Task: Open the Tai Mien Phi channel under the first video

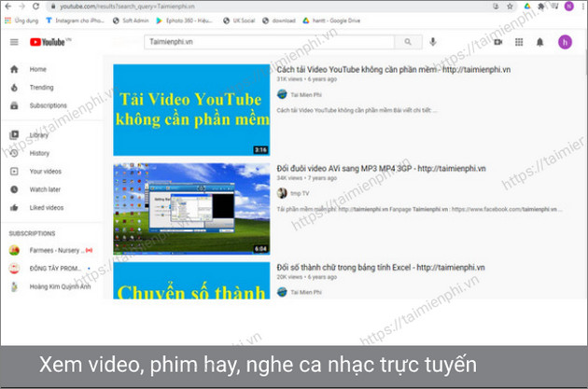Action: [306, 95]
